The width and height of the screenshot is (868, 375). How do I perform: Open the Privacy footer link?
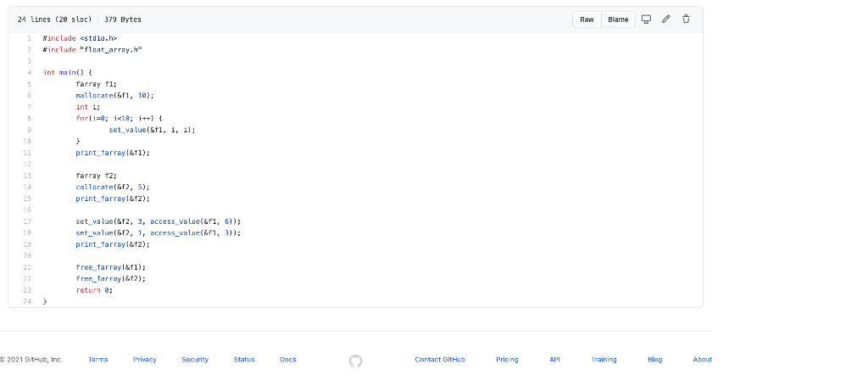[144, 360]
